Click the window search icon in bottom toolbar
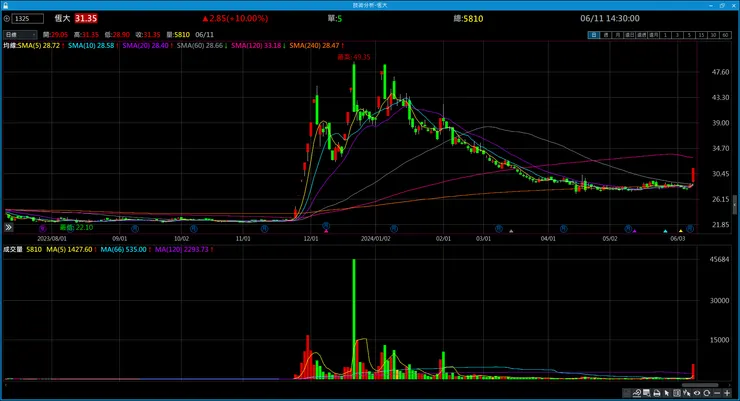740x401 pixels. pos(647,393)
